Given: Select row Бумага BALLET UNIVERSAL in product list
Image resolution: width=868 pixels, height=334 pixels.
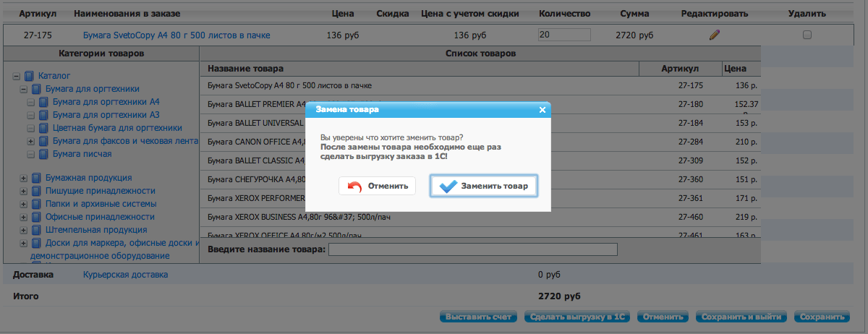Looking at the screenshot, I should (x=480, y=123).
